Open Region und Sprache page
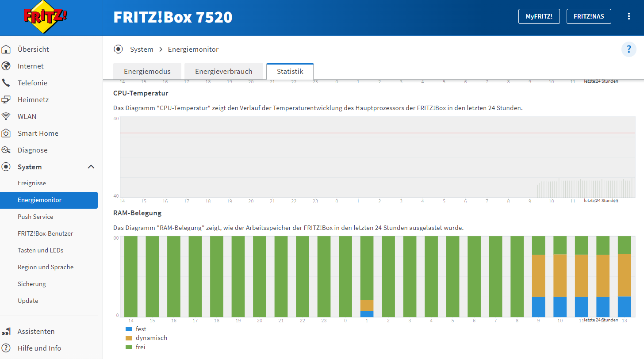The width and height of the screenshot is (644, 359). [x=46, y=267]
